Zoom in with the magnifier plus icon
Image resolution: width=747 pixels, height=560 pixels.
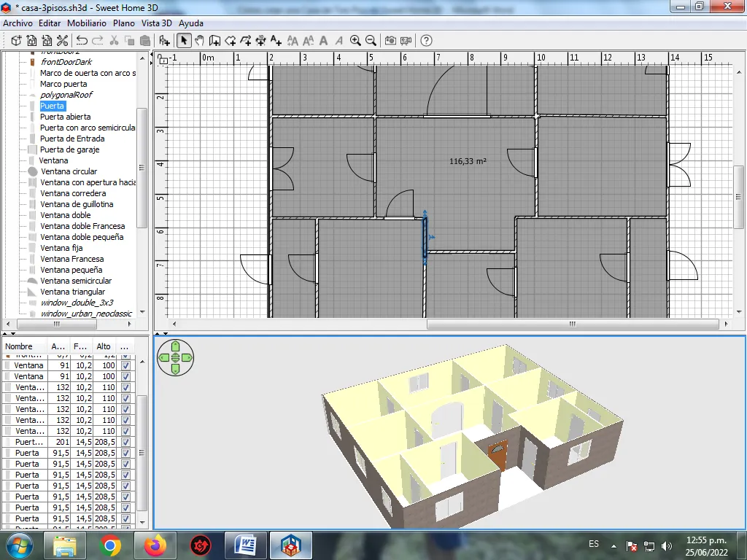click(x=355, y=41)
